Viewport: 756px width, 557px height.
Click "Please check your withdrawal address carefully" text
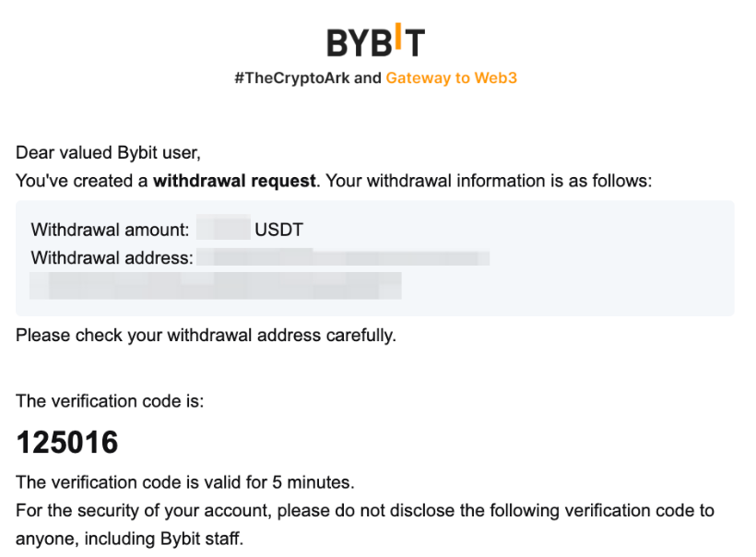pos(206,335)
